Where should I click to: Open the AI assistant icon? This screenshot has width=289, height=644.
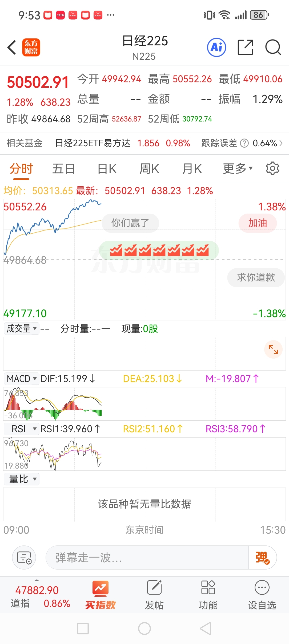click(x=216, y=48)
